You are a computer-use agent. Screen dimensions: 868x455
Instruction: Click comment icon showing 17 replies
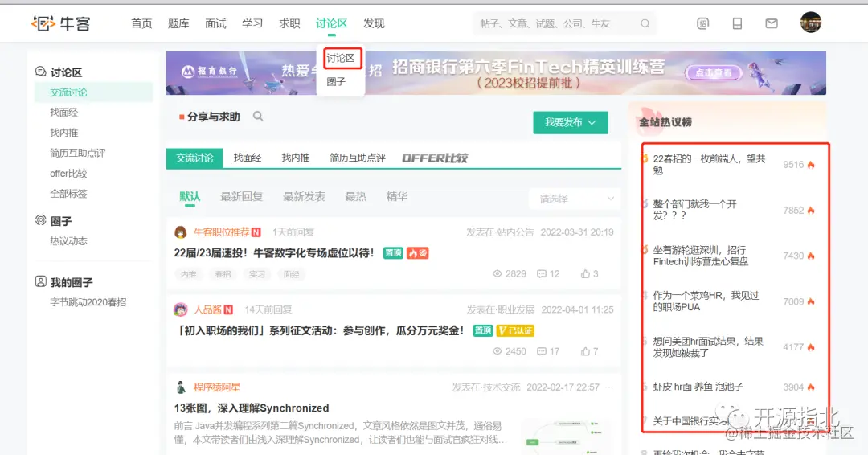click(542, 351)
